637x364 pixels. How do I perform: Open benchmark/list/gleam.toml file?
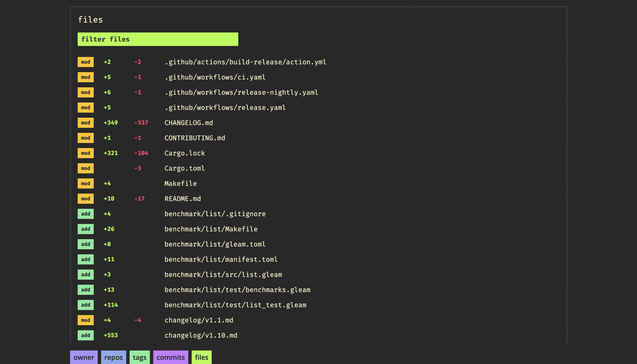coord(215,244)
